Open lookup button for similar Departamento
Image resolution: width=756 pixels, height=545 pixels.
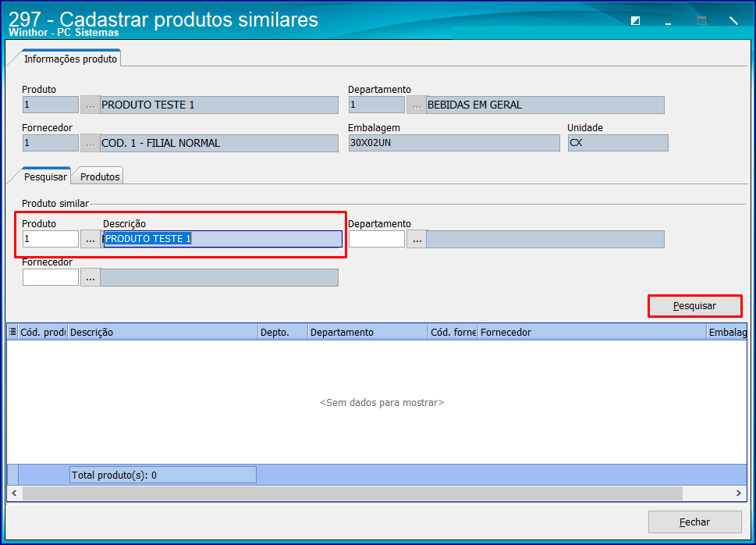[417, 239]
